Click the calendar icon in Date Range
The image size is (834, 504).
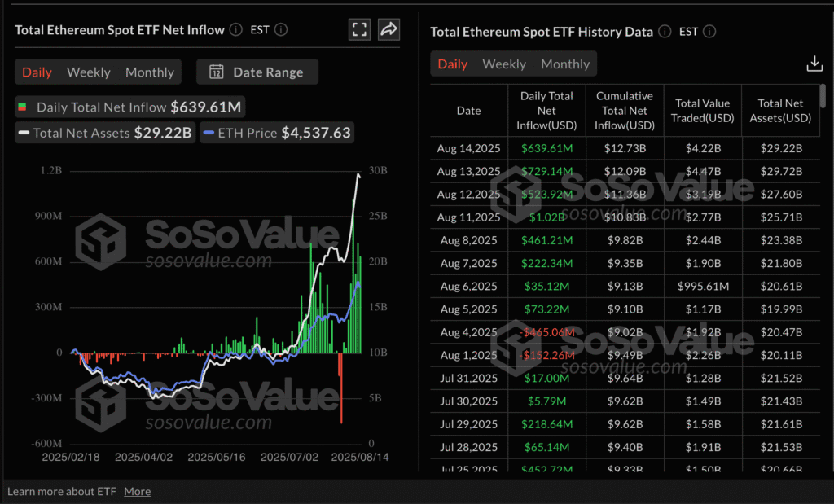pyautogui.click(x=216, y=72)
